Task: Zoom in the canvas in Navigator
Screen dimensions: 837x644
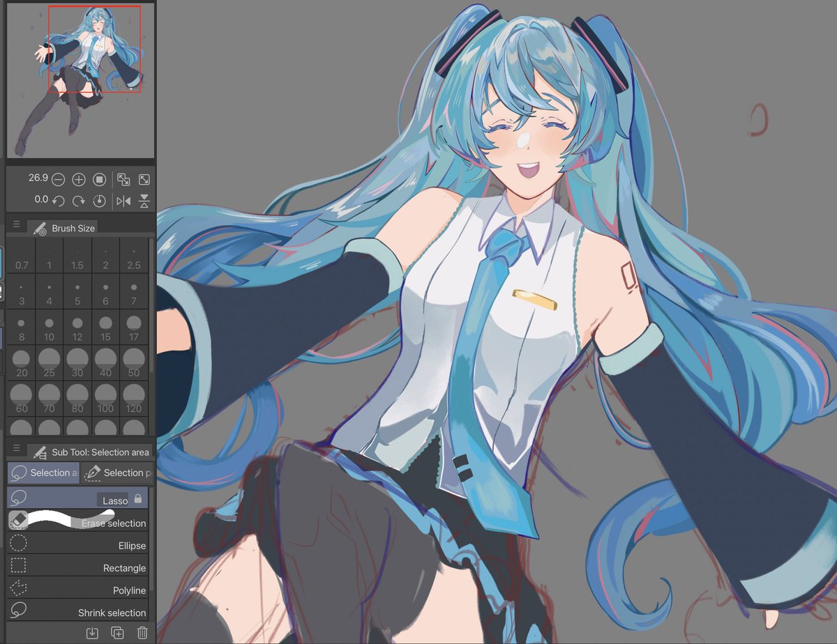Action: [x=79, y=180]
